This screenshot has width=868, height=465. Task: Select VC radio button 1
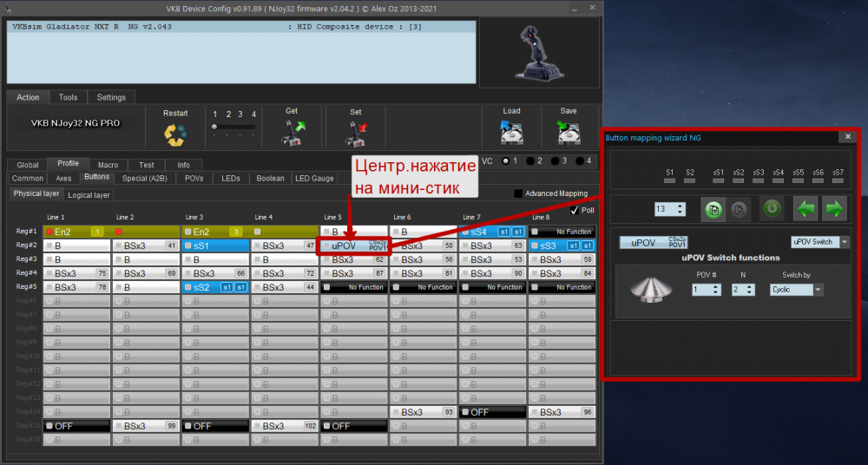pyautogui.click(x=505, y=161)
